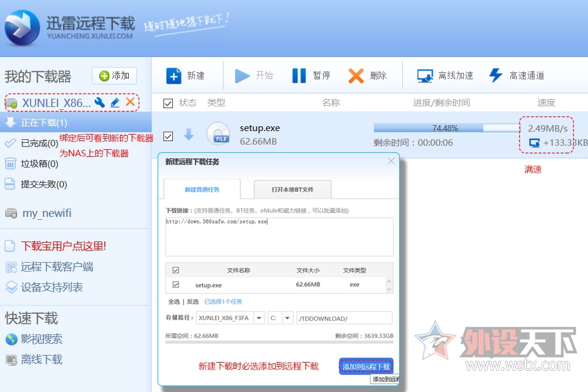Open 垃圾箱(0) trash list

click(39, 164)
